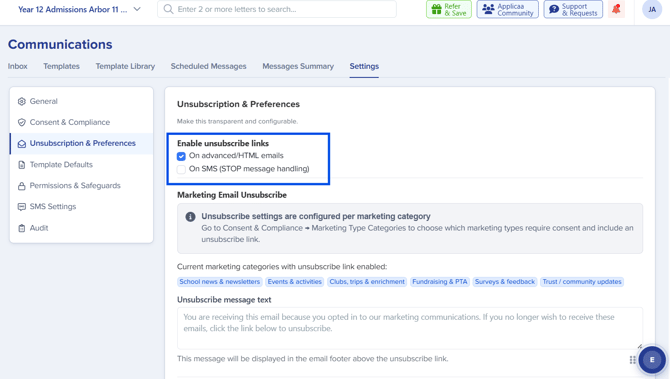
Task: Open the Scheduled Messages tab
Action: pos(209,66)
